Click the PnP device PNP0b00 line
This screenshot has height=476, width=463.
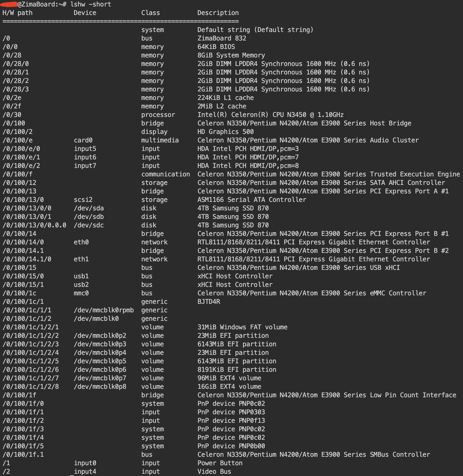(231, 446)
